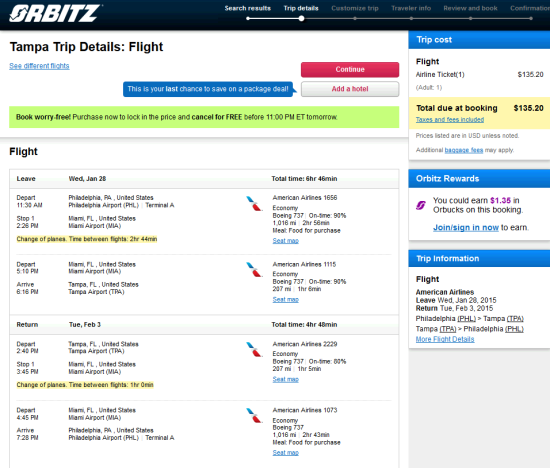Open the See different flights link

(x=39, y=66)
